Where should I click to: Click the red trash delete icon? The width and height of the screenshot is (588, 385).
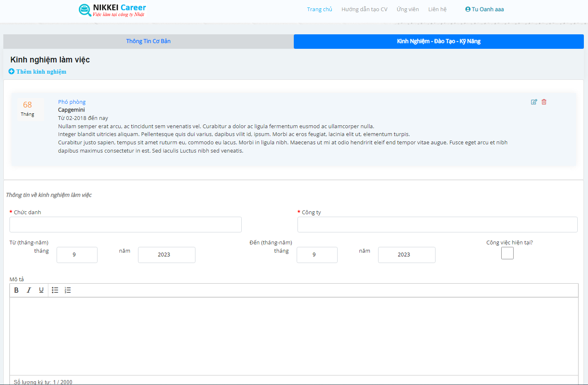point(544,102)
